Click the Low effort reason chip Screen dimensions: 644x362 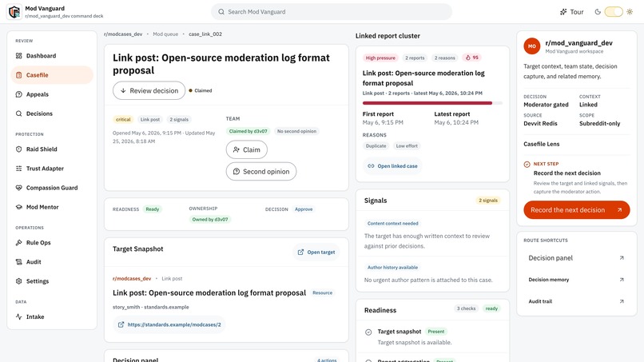point(407,146)
